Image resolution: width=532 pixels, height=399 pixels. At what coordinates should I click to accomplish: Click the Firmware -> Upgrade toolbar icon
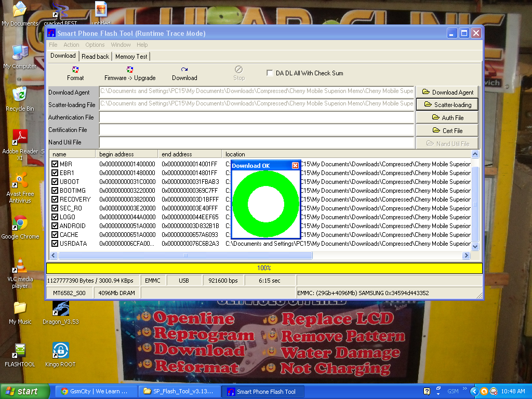click(129, 73)
